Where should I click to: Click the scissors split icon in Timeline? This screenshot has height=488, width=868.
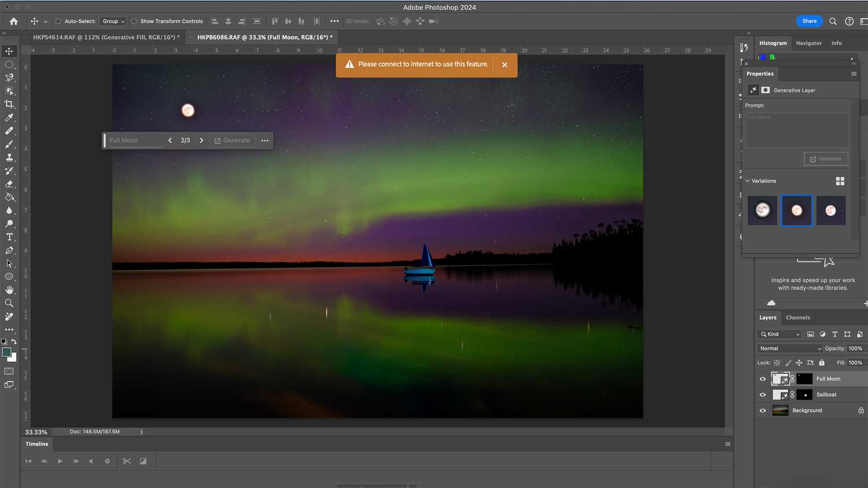click(127, 461)
